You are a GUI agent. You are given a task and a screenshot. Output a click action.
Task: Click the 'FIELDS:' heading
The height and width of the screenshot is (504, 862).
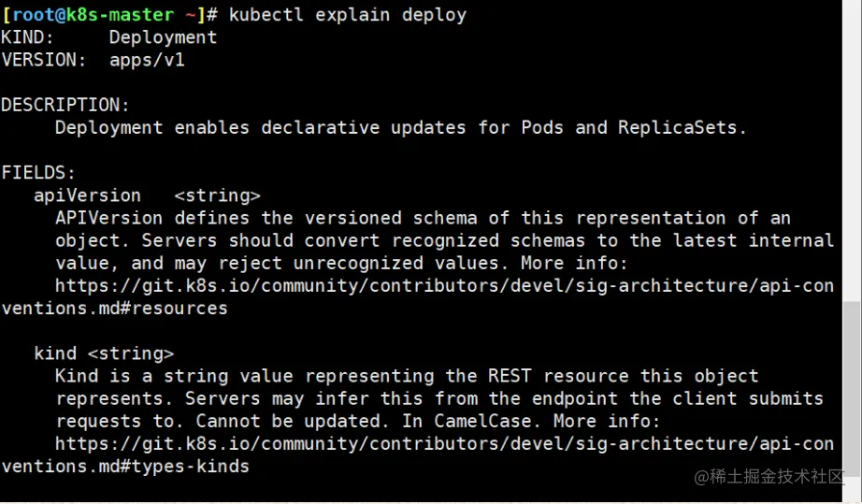pyautogui.click(x=38, y=173)
